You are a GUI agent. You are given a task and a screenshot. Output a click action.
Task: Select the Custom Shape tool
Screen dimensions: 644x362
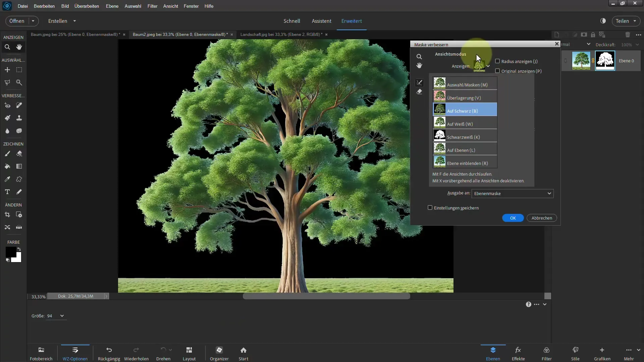[x=19, y=179]
